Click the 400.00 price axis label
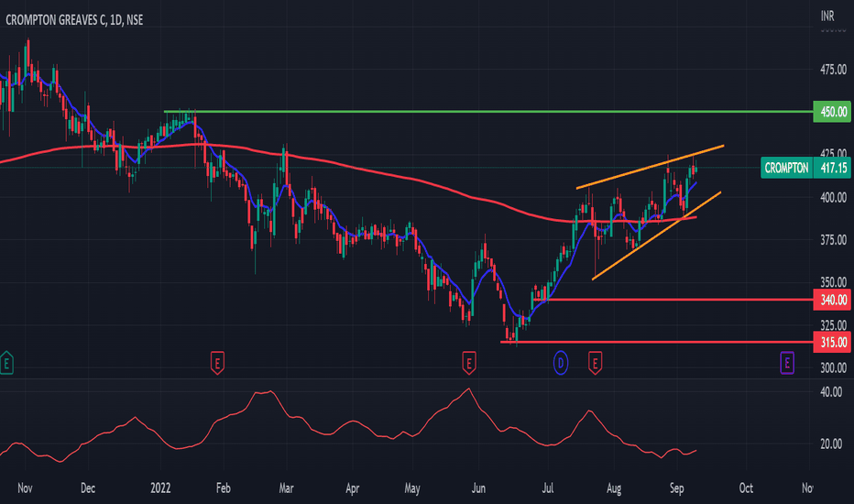The width and height of the screenshot is (854, 504). click(x=833, y=197)
